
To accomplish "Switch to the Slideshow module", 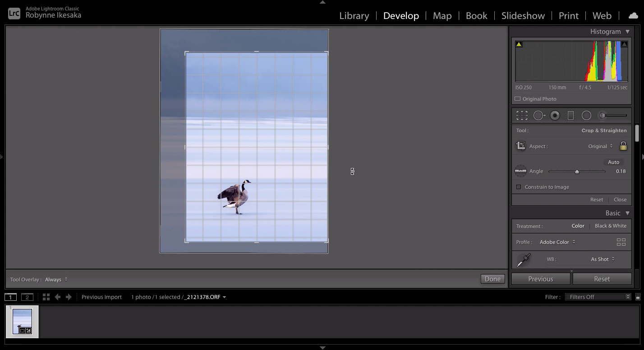I will click(523, 15).
